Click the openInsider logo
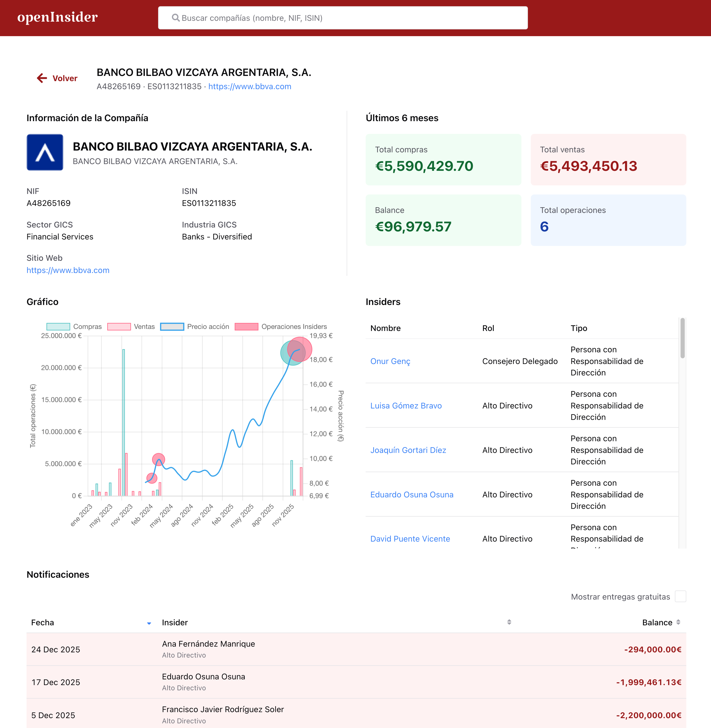Screen dimensions: 711x728 57,17
